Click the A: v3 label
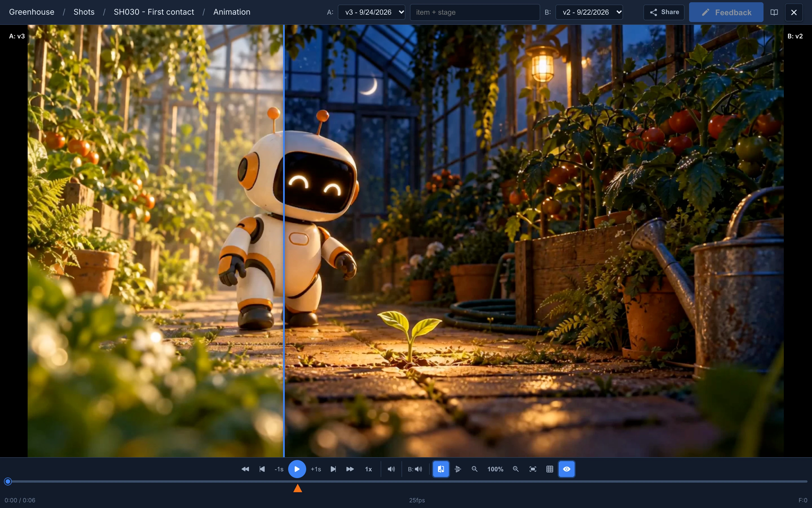This screenshot has height=508, width=812. click(x=17, y=36)
